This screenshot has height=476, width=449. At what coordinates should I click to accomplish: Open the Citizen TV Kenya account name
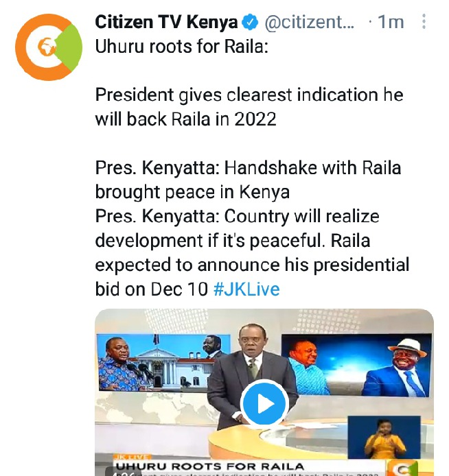point(166,22)
